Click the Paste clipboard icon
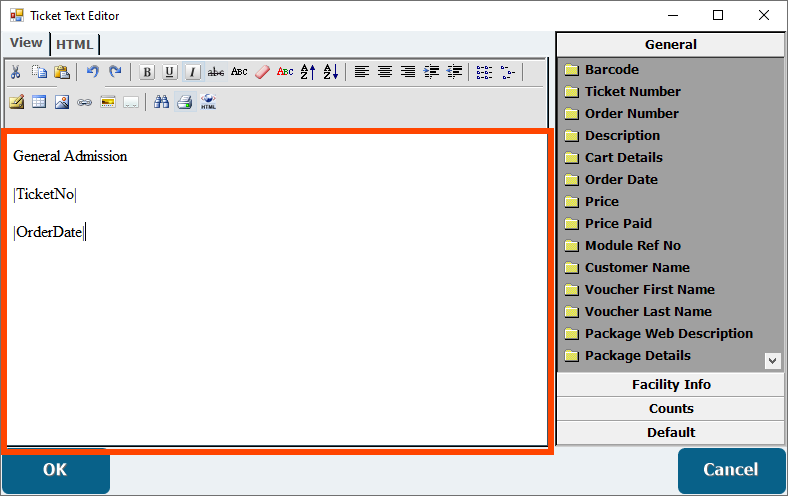Screen dimensions: 788x496 62,72
